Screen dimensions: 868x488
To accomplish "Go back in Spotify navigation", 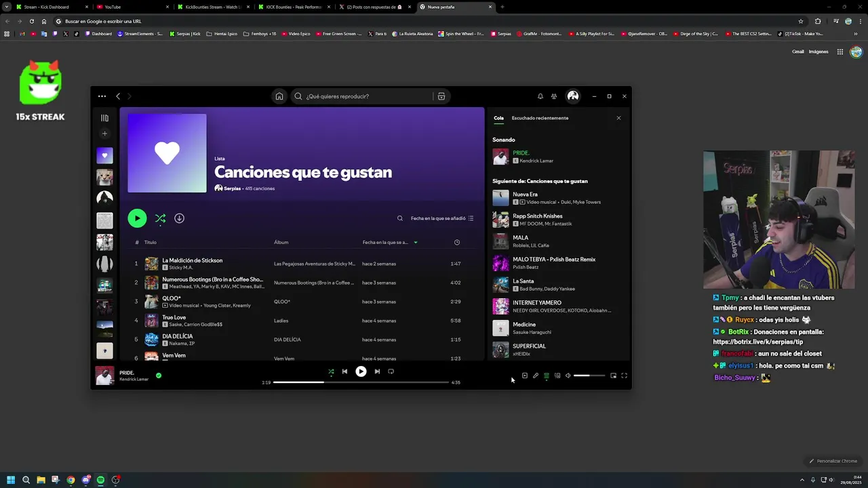I will click(x=118, y=96).
